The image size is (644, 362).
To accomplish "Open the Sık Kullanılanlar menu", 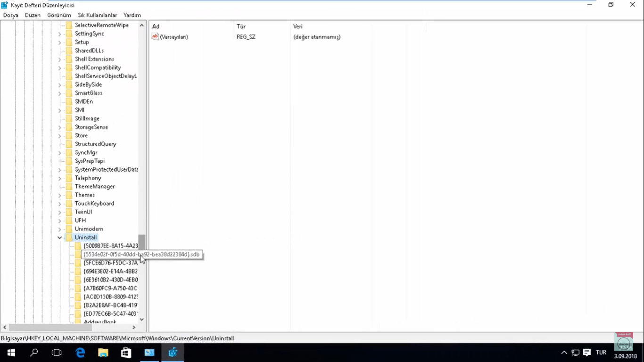I will point(98,15).
